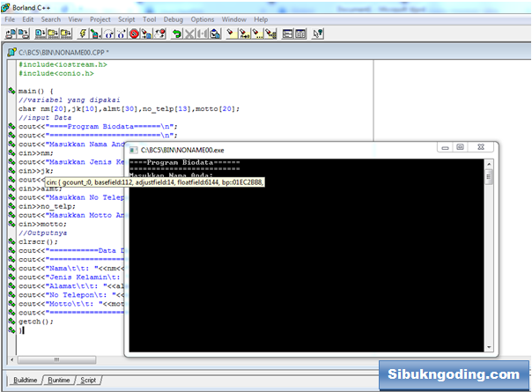Click the code line getch();
532x392 pixels.
coord(36,321)
